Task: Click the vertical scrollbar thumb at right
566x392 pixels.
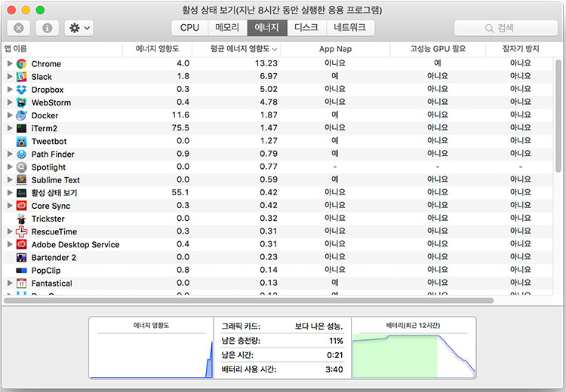Action: pos(558,115)
